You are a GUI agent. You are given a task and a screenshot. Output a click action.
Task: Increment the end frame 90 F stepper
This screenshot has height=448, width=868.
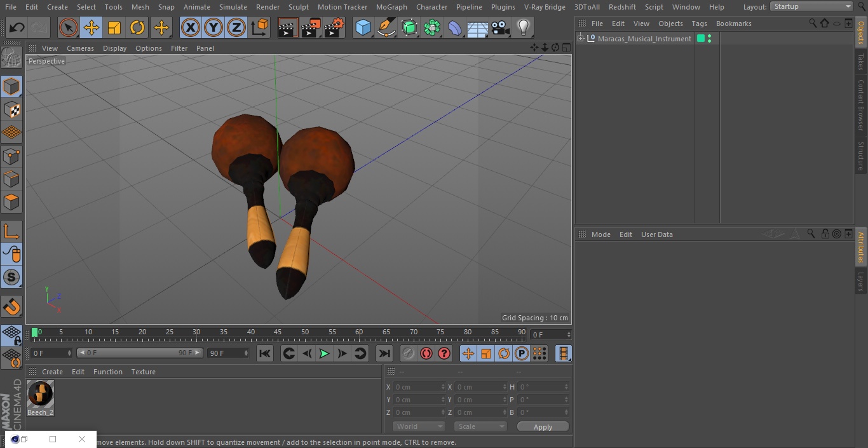click(x=246, y=351)
